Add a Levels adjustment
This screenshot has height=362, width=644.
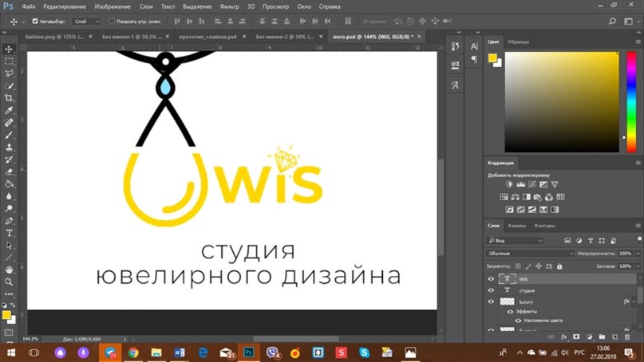pos(521,185)
